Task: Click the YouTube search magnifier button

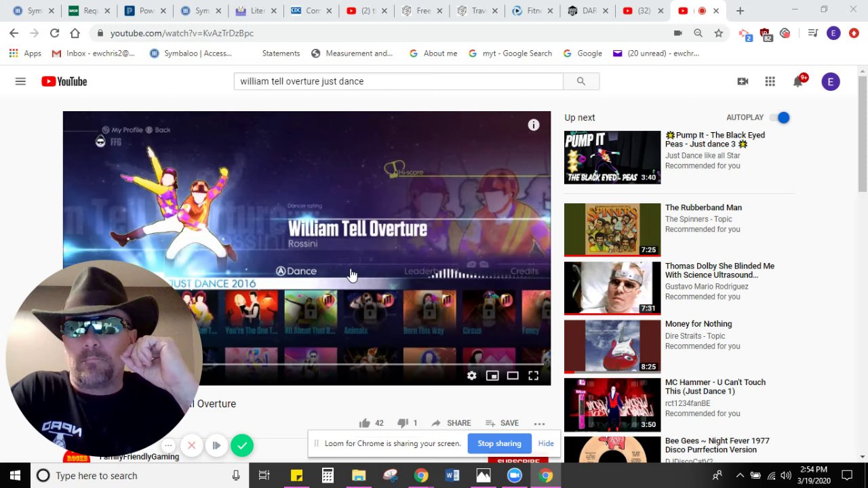Action: (x=581, y=81)
